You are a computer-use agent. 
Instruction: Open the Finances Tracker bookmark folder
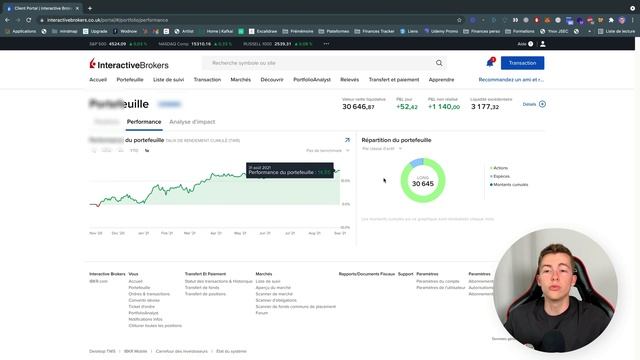[374, 31]
